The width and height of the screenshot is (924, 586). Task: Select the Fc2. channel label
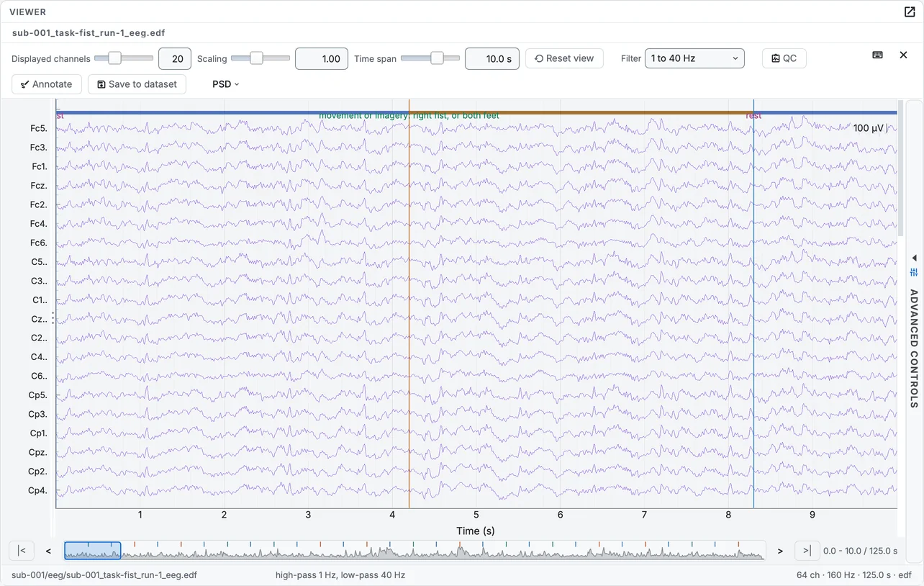[x=38, y=204]
